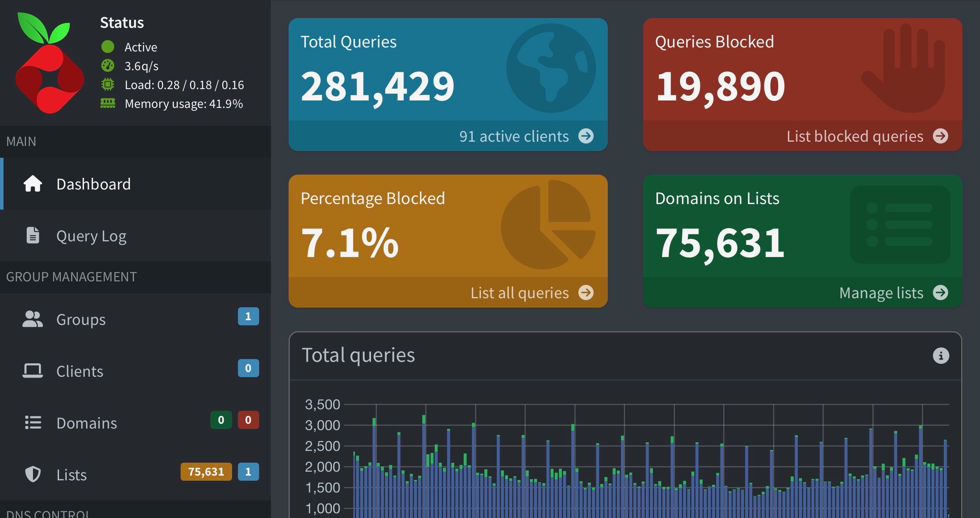980x518 pixels.
Task: Expand the MAIN sidebar section
Action: coord(21,142)
